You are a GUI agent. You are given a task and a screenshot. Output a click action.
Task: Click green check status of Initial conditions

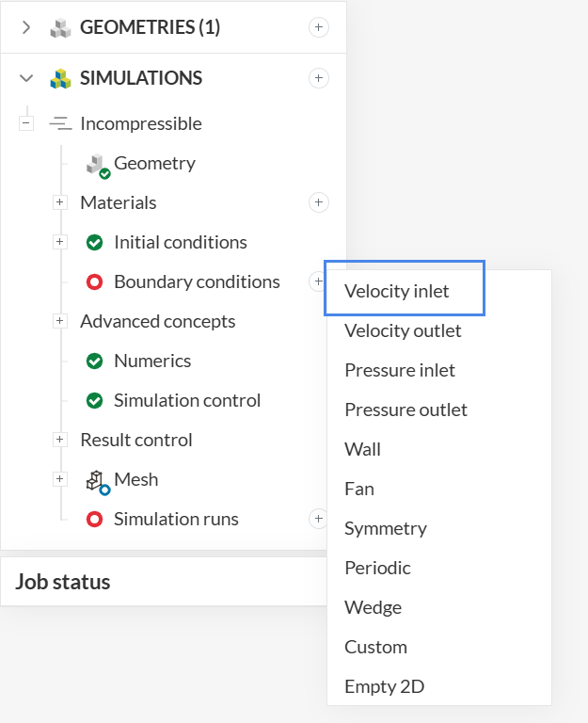94,242
